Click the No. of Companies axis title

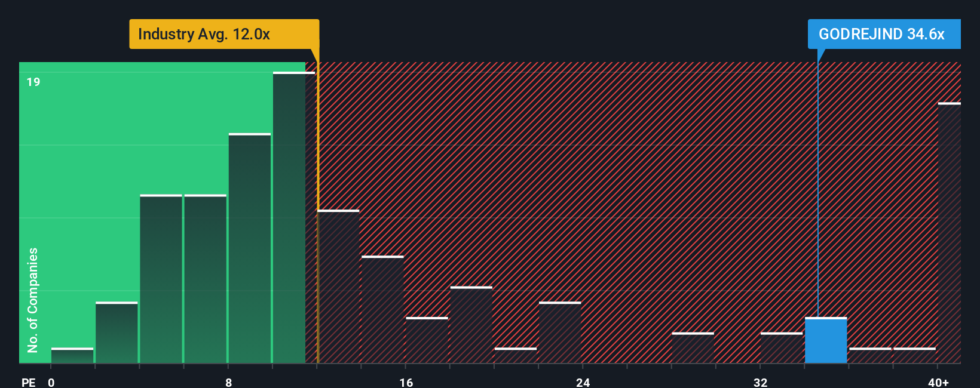tap(32, 300)
